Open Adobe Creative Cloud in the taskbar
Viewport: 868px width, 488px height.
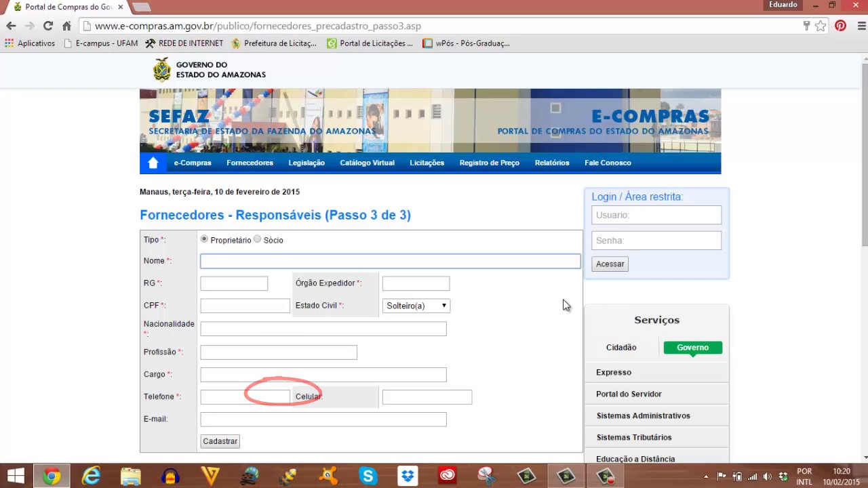(448, 476)
